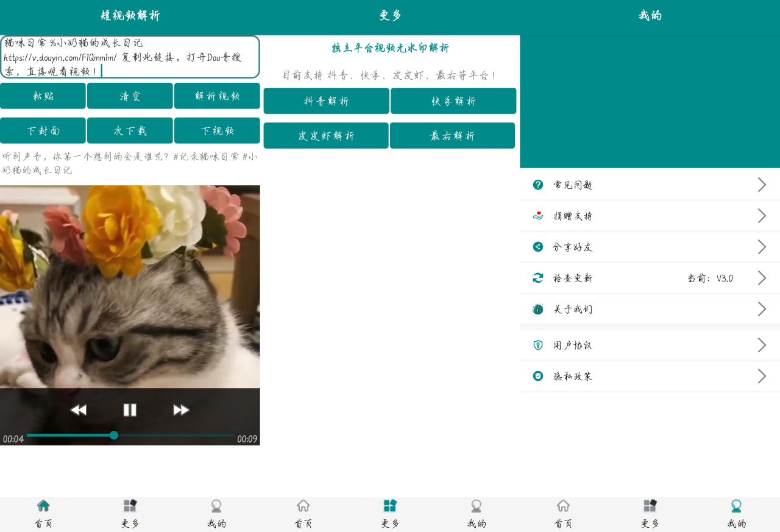The width and height of the screenshot is (780, 532).
Task: Click the 短视频解析 header title
Action: tap(130, 16)
